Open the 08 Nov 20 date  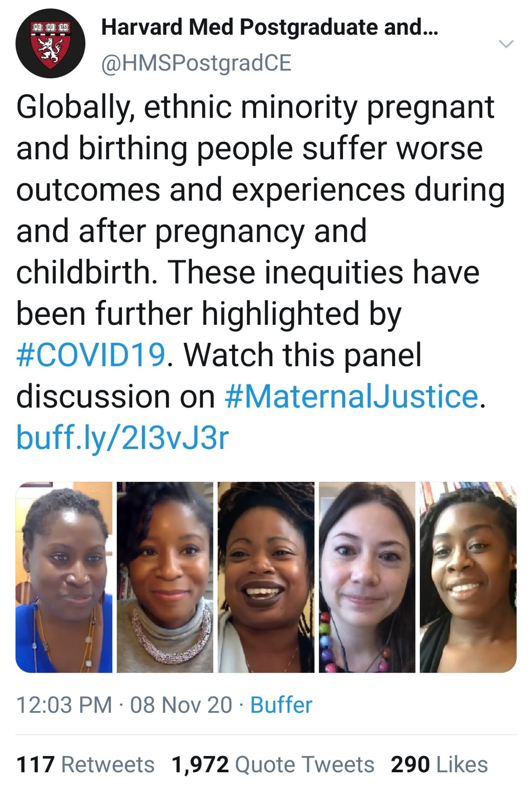coord(181,705)
